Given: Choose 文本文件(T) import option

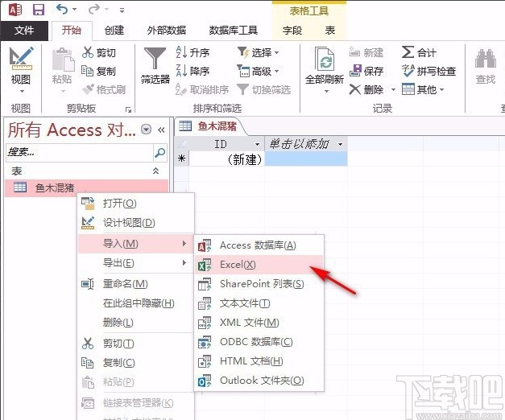Looking at the screenshot, I should 259,303.
